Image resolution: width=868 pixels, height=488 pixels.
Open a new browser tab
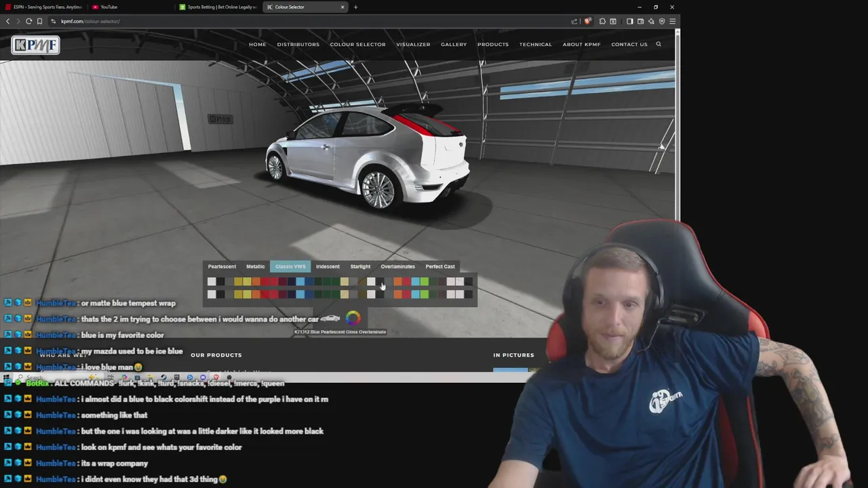click(x=355, y=7)
